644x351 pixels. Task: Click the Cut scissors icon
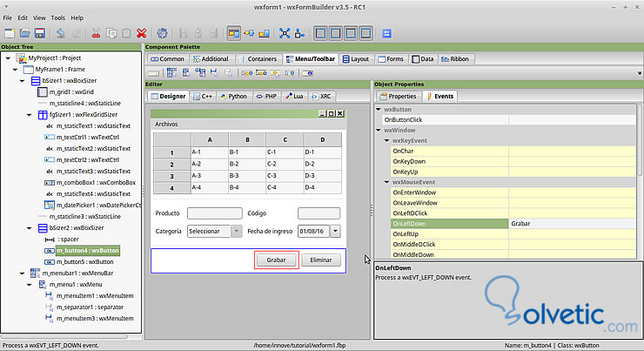(x=96, y=33)
